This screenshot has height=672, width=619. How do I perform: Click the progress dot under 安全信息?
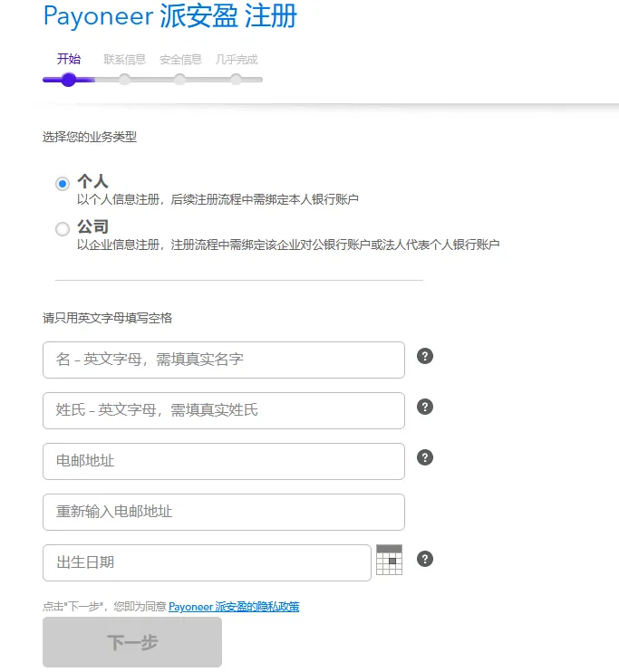coord(180,80)
